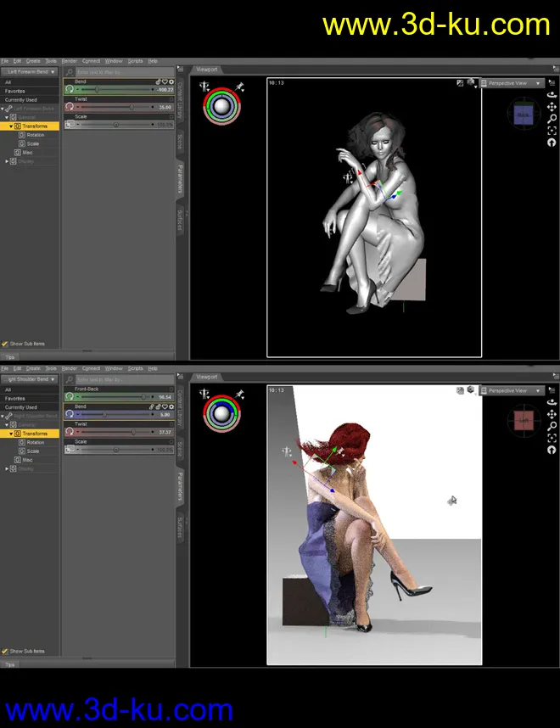Open the Perspective View dropdown above the Back view cube

click(x=512, y=83)
